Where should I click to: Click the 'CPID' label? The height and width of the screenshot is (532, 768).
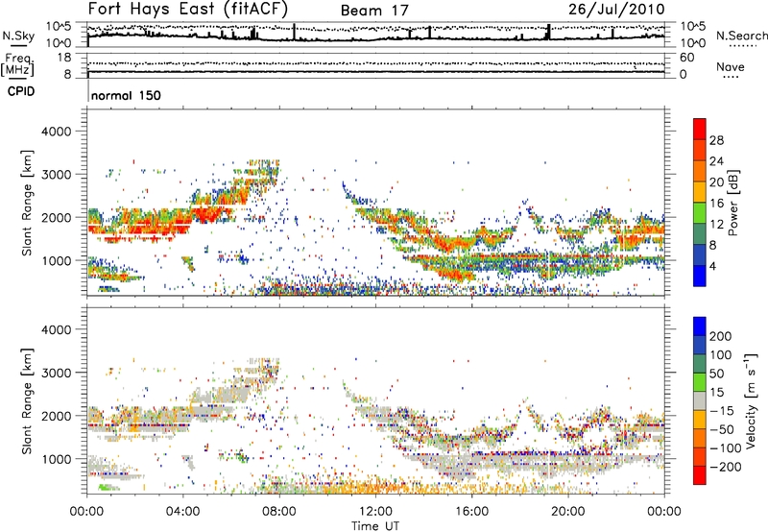coord(21,91)
